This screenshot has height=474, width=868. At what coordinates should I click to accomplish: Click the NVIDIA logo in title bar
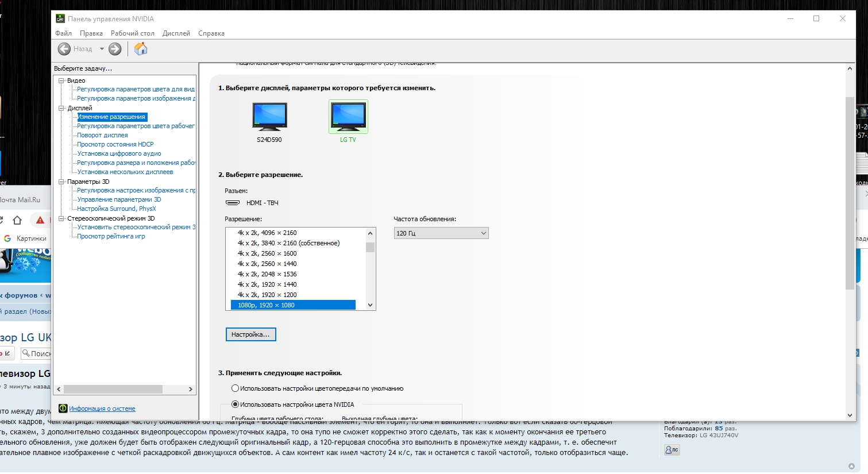[x=60, y=19]
